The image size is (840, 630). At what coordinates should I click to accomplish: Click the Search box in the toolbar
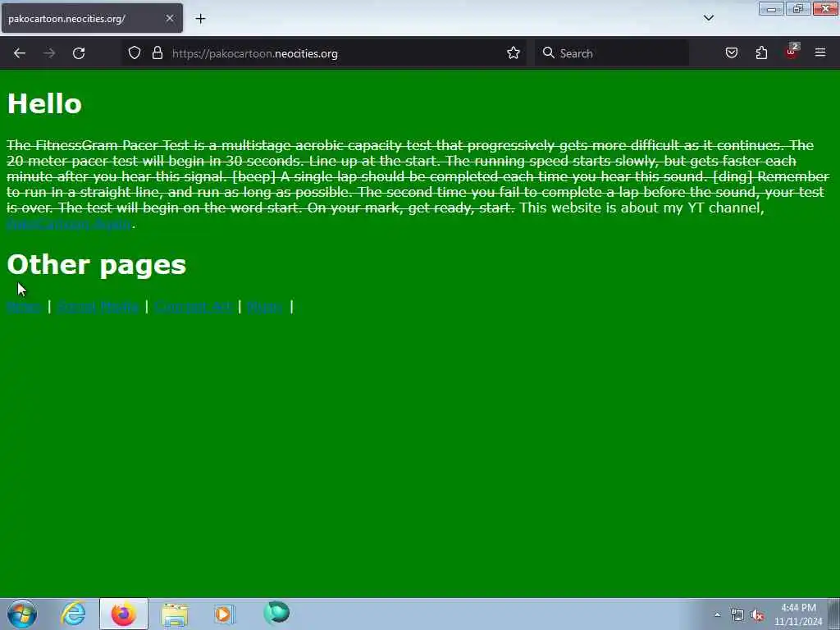(x=612, y=53)
